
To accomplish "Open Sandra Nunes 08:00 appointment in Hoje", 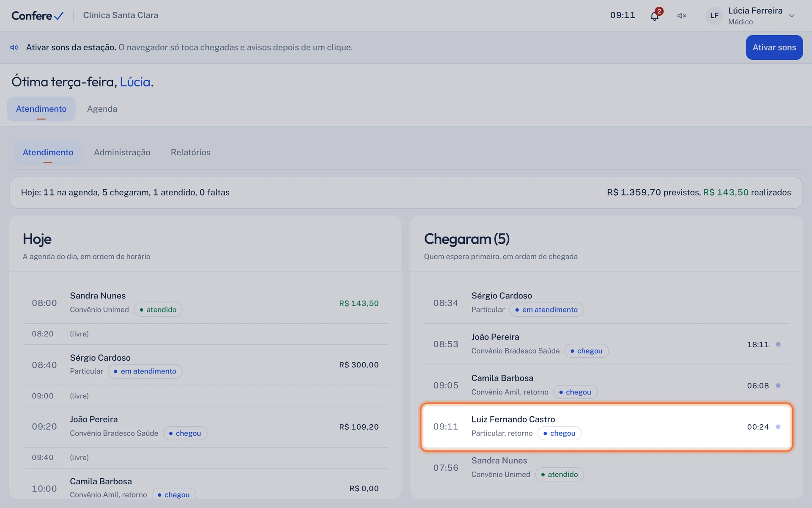I will click(x=205, y=303).
